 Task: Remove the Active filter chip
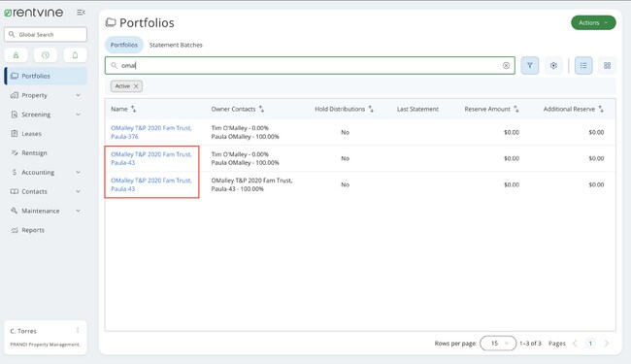pos(136,86)
